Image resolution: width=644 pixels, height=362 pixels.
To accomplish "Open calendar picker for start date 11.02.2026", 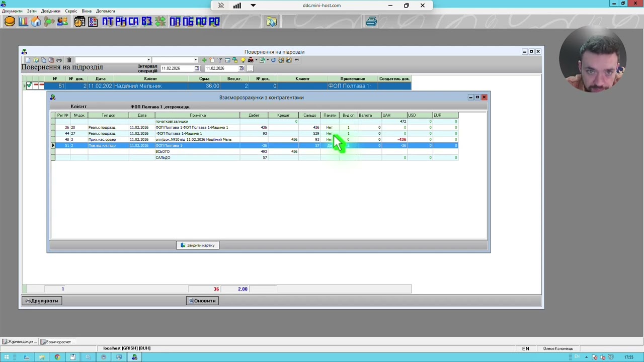I will pyautogui.click(x=197, y=68).
